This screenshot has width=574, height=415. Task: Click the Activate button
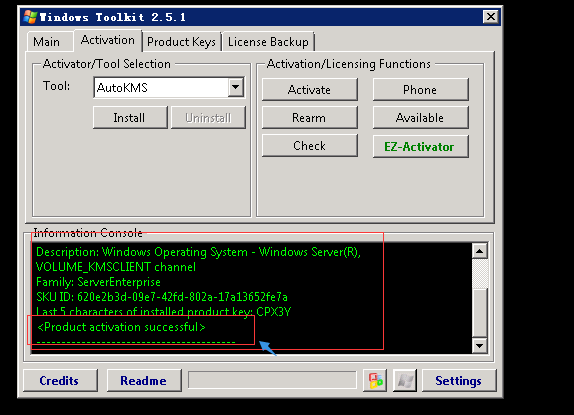(x=309, y=90)
